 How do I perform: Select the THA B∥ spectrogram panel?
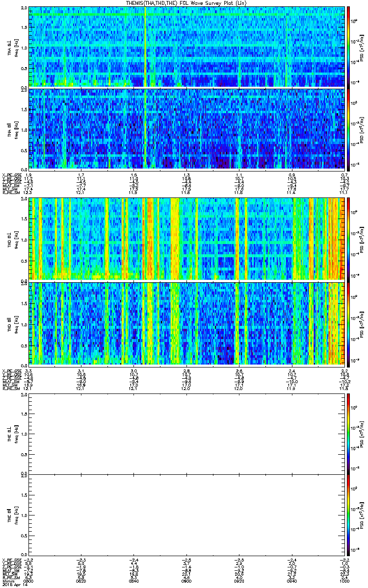tap(186, 129)
